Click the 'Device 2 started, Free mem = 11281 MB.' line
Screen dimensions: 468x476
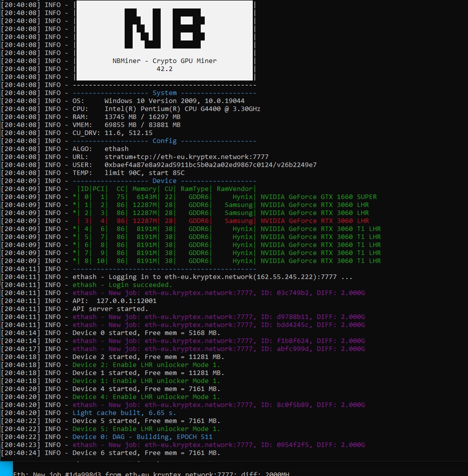tap(148, 356)
